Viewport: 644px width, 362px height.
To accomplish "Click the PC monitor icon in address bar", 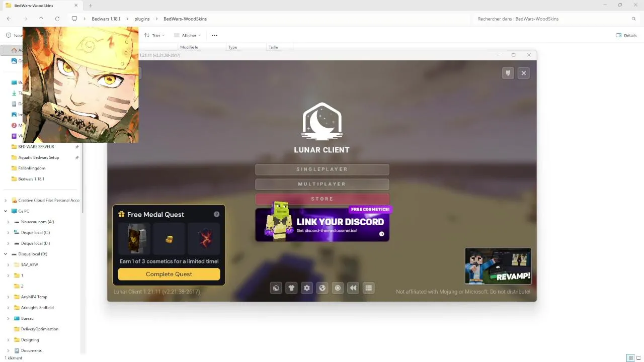I will pyautogui.click(x=74, y=19).
